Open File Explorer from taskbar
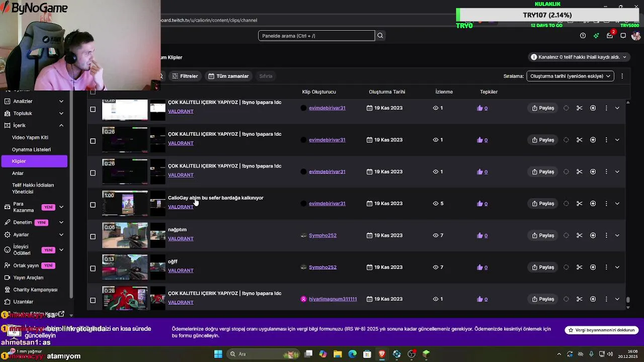 point(338,354)
